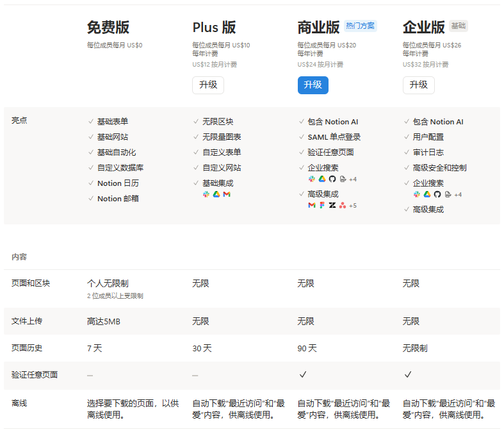Screen dimensions: 504x434
Task: Click the blue 升级 button for 商业版
Action: point(313,85)
